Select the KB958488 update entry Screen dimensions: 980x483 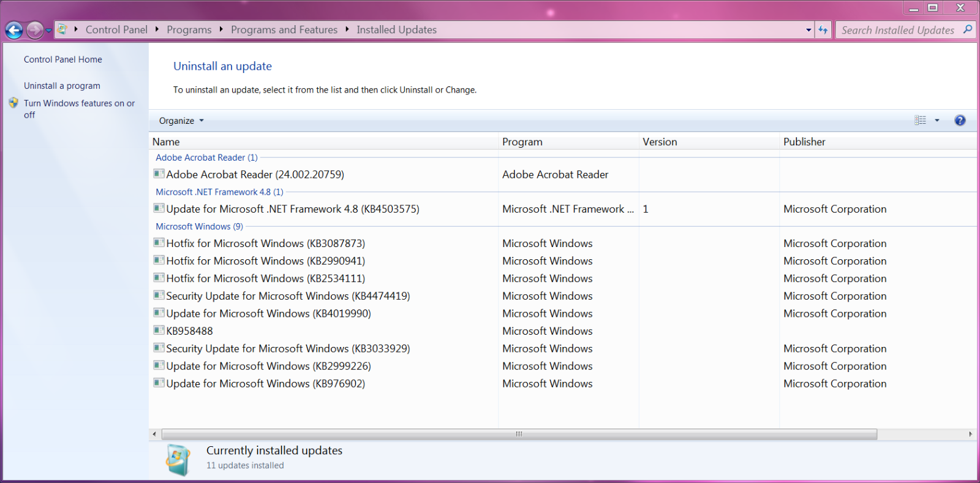point(189,331)
